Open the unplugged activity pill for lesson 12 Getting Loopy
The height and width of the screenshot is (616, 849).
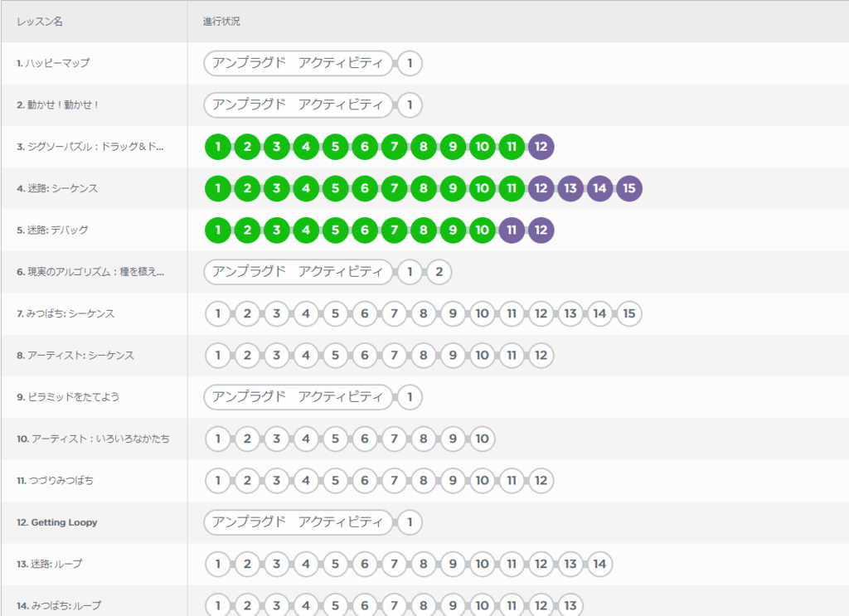298,522
